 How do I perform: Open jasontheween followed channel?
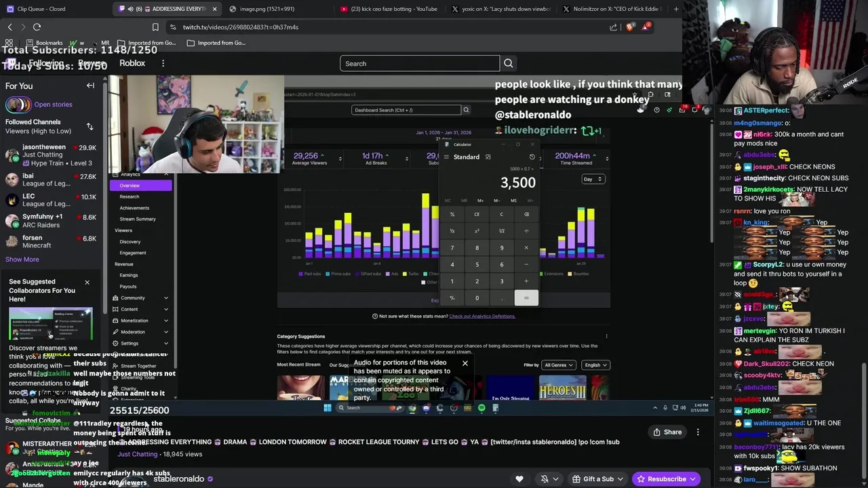tap(52, 155)
